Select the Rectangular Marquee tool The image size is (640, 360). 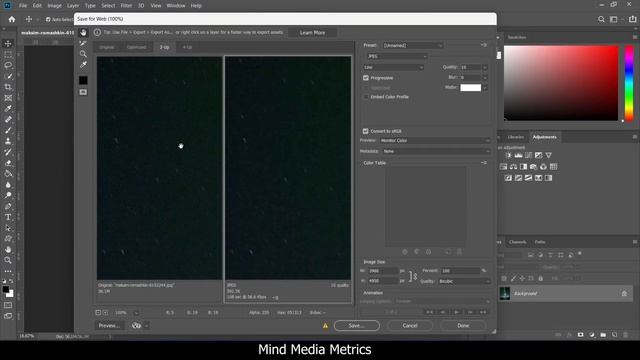tap(8, 54)
